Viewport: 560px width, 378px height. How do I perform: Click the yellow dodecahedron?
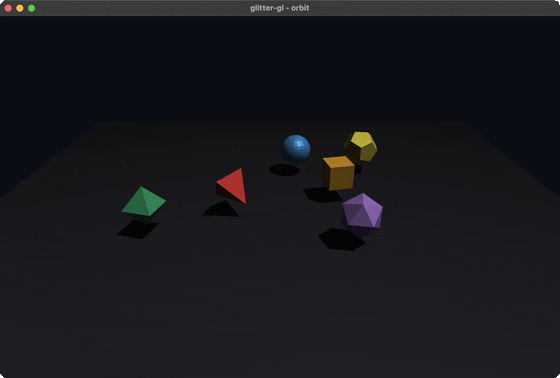tap(360, 146)
